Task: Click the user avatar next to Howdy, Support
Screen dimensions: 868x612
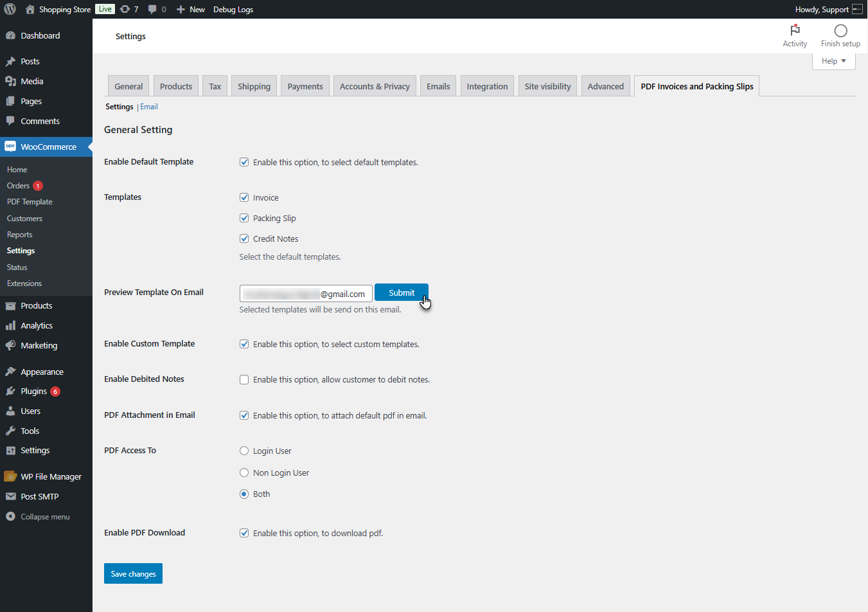Action: tap(857, 9)
